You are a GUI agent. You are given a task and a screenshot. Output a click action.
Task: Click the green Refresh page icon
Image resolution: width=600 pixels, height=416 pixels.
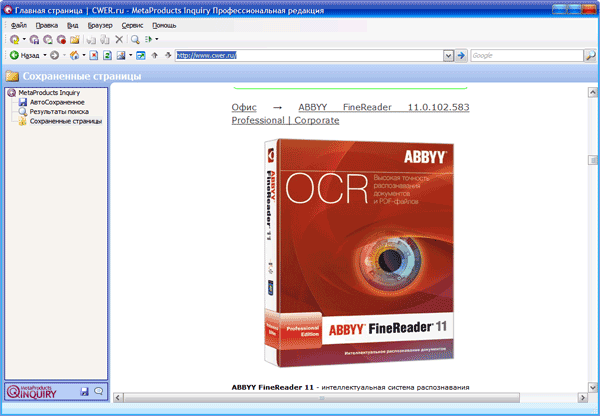click(107, 55)
